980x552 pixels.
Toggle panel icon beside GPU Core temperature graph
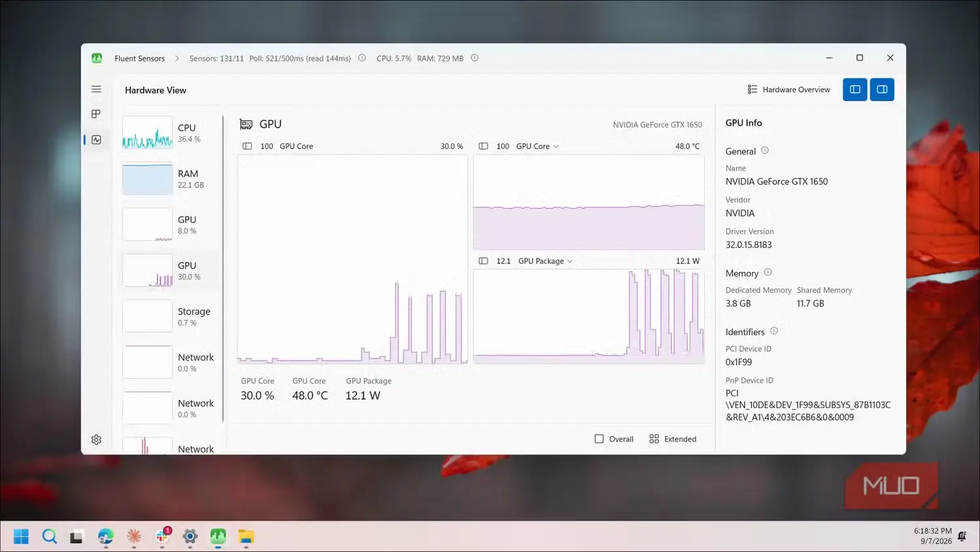pos(483,147)
